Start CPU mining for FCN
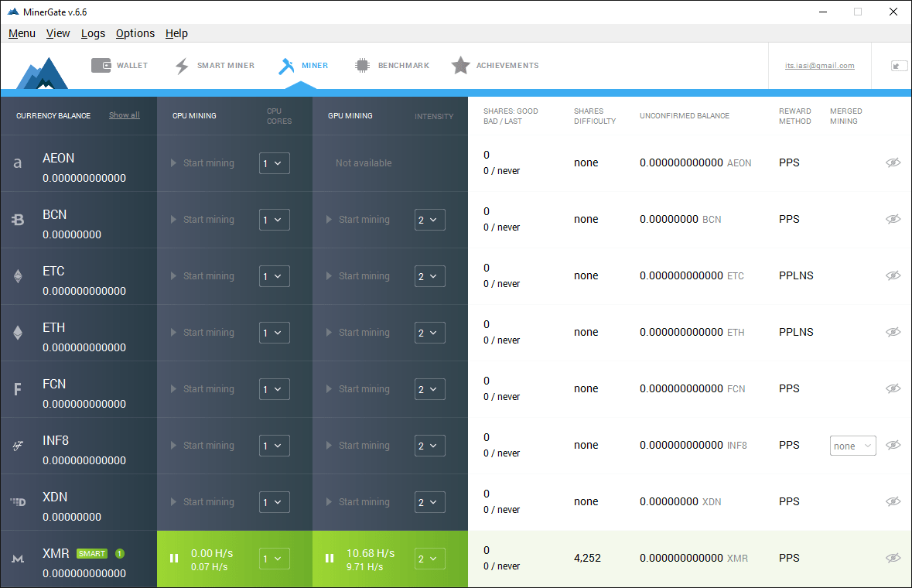 point(203,389)
